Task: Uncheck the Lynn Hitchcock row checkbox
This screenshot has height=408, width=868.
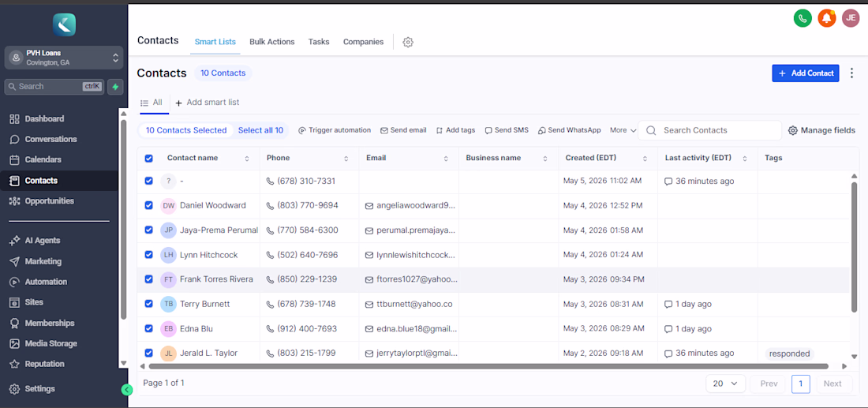Action: coord(148,255)
